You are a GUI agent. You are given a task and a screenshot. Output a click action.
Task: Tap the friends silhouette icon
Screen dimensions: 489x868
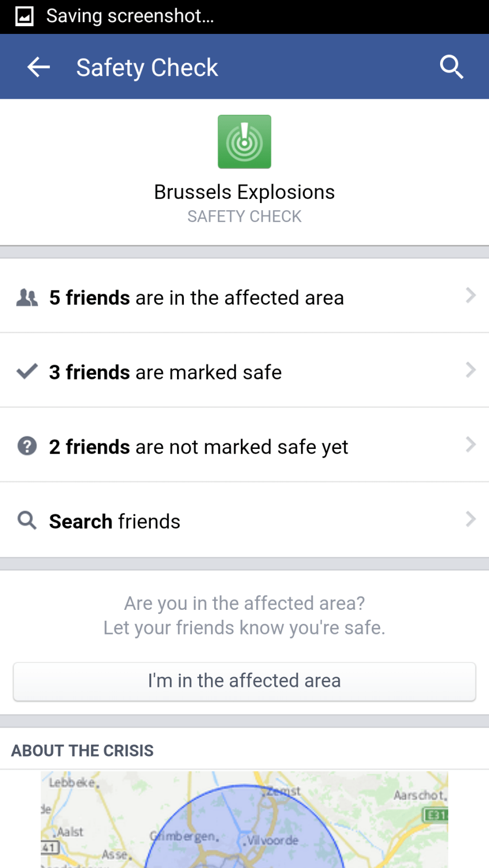(x=27, y=298)
